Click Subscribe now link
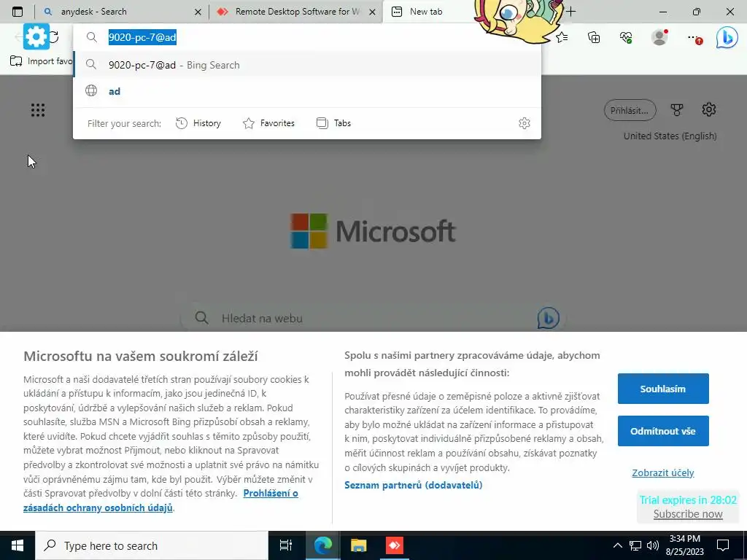747x560 pixels. pos(688,514)
